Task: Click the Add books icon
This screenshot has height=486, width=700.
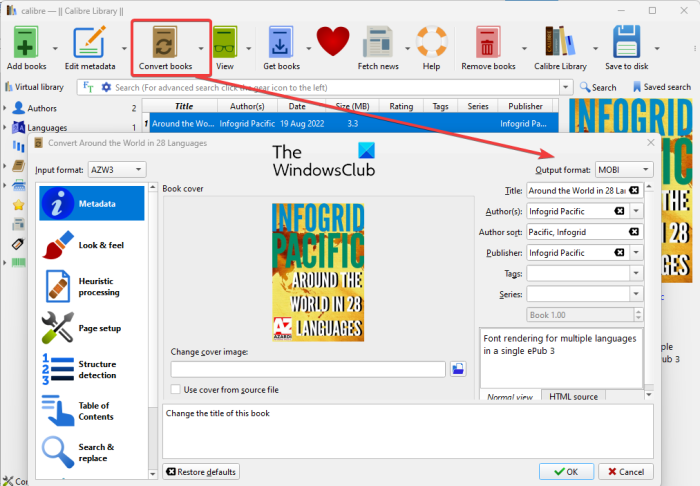Action: coord(26,42)
